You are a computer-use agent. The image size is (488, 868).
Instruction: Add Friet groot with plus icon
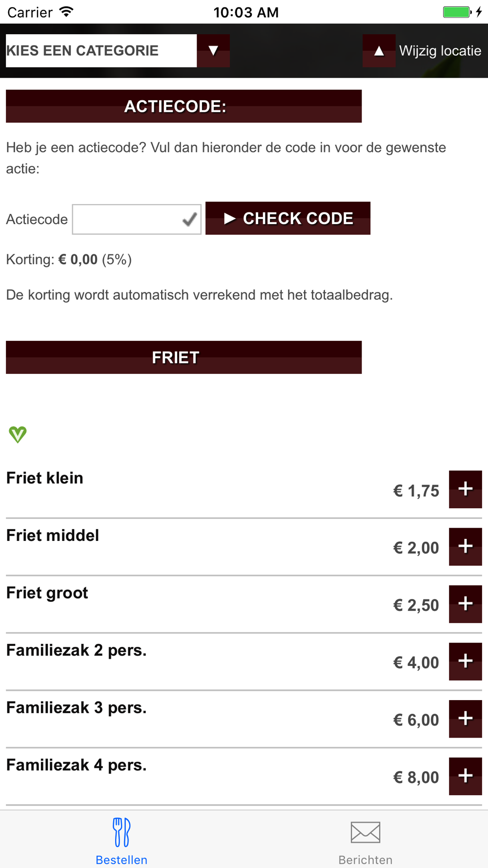coord(466,604)
